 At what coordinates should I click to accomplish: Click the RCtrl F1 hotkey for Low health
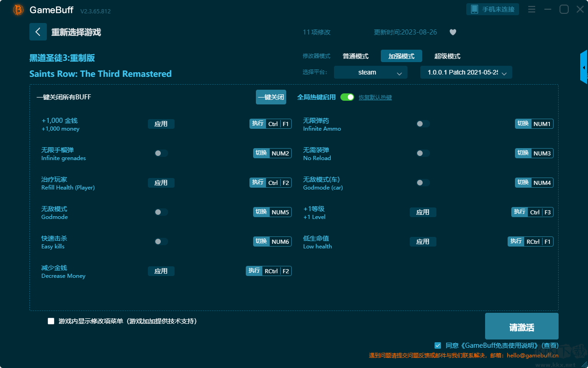tap(531, 241)
